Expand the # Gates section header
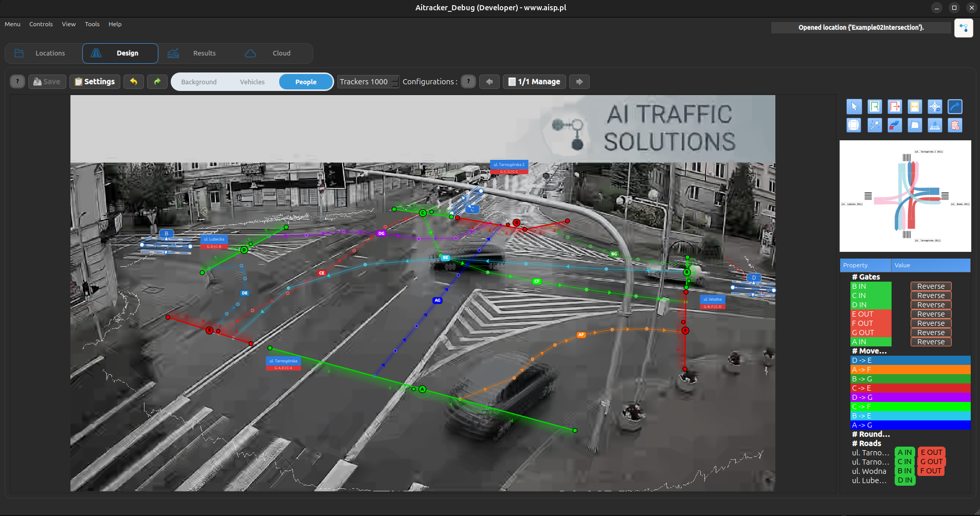 click(866, 277)
